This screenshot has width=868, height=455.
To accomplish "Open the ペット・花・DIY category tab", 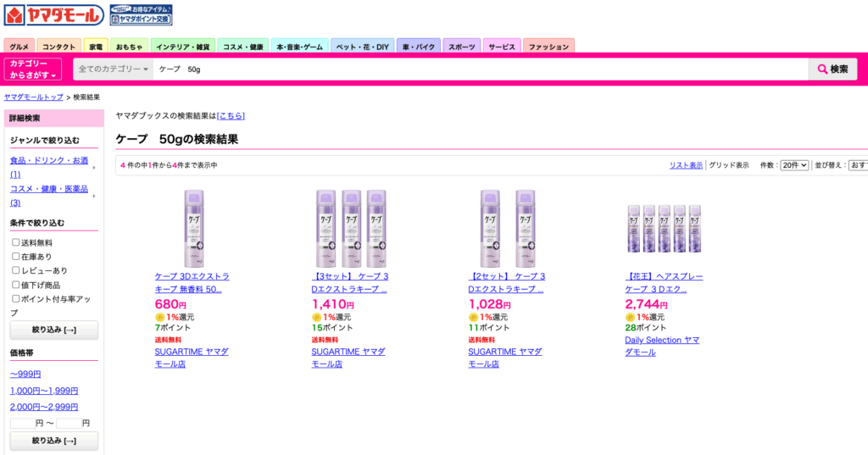I will [x=363, y=47].
